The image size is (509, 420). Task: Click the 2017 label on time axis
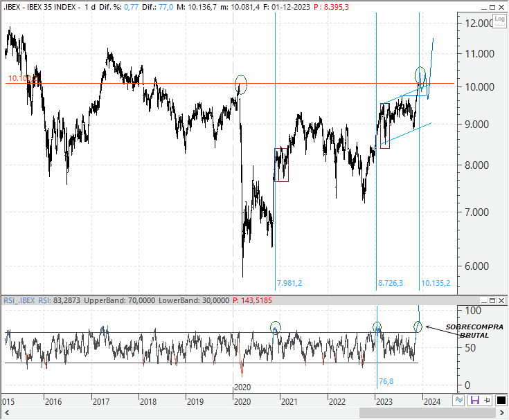coord(101,402)
